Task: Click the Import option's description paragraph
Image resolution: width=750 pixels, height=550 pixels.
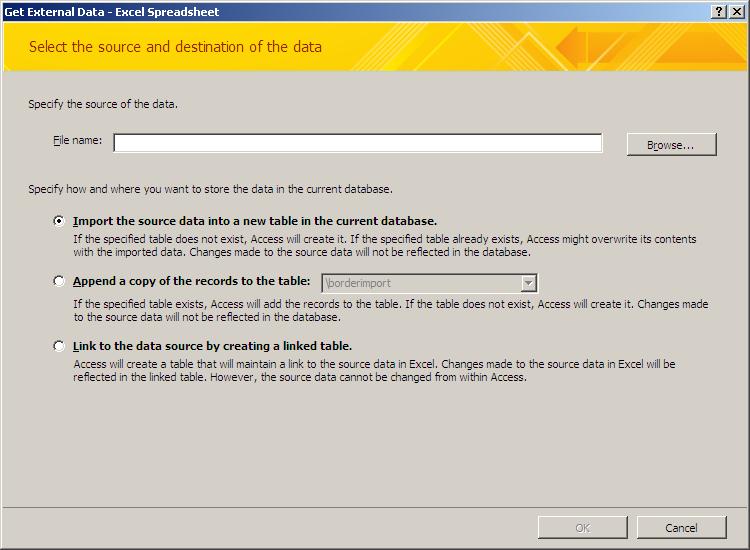Action: coord(385,246)
